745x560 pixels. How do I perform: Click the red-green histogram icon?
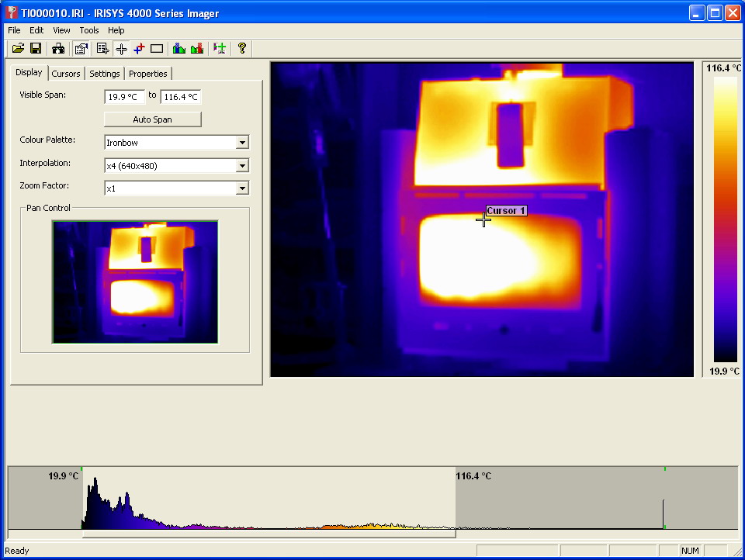pyautogui.click(x=197, y=49)
